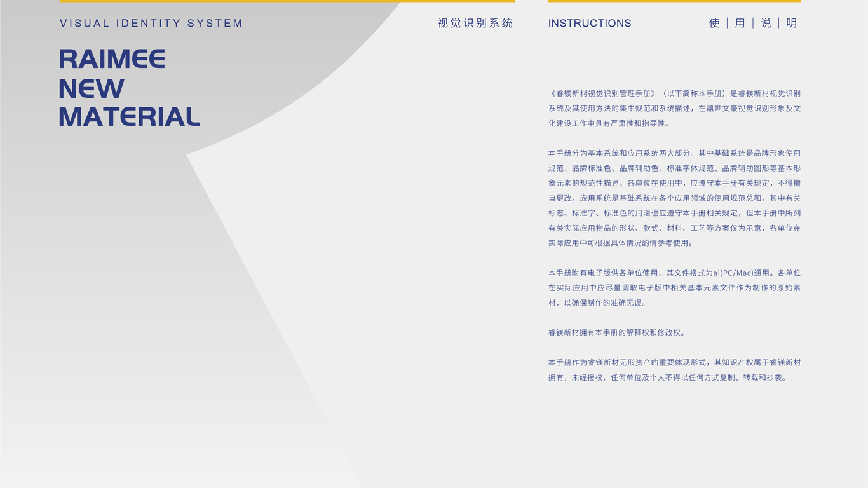Screen dimensions: 868x488
Task: Click the line starting "本手册作为睿镁新材无形资产"
Action: click(674, 362)
